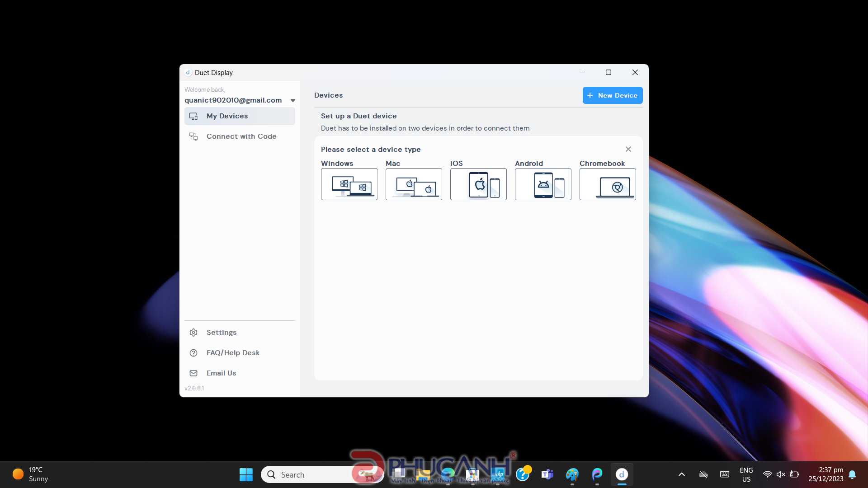Dismiss the device type selection panel

pos(628,149)
